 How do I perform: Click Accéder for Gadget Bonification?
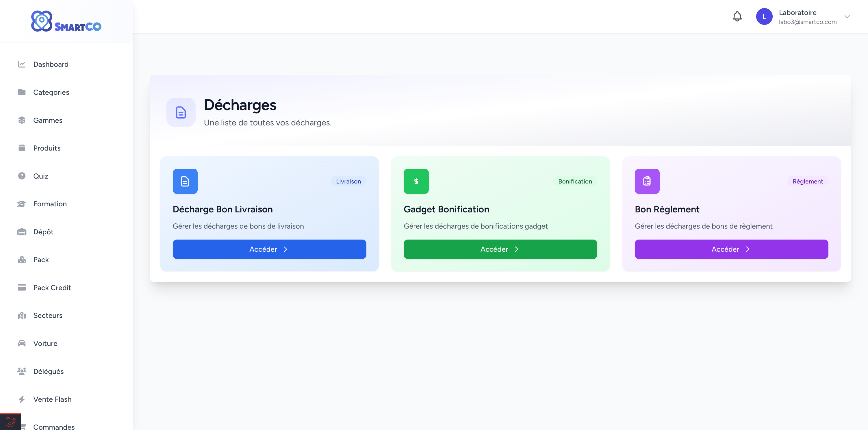(500, 249)
